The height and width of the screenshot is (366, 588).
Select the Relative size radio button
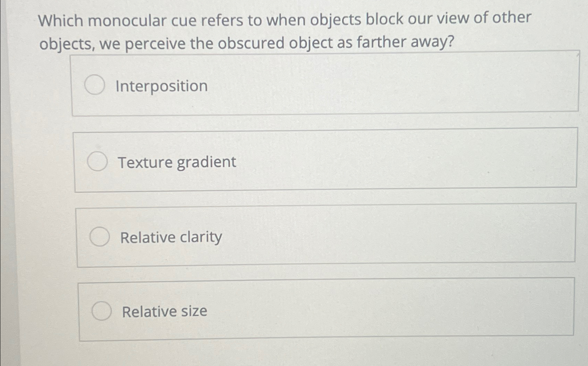coord(101,311)
